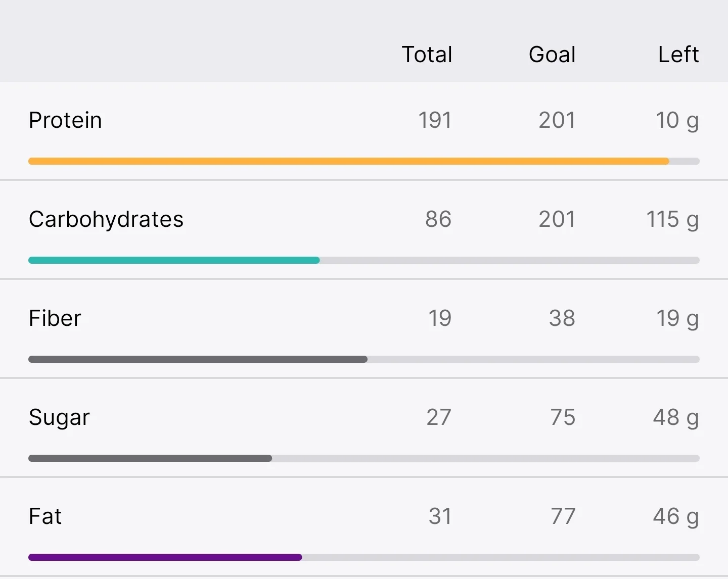Click the teal Carbohydrates progress bar
Screen dimensions: 728x579
pos(364,260)
